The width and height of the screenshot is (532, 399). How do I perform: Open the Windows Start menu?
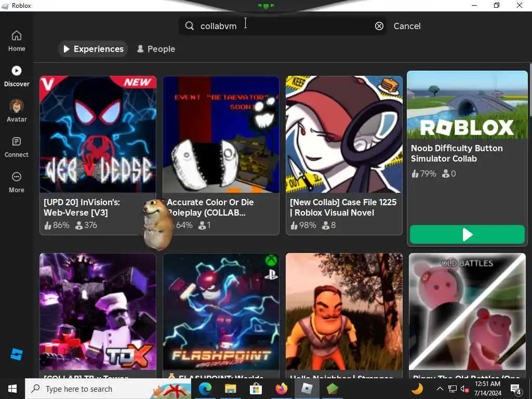(12, 389)
